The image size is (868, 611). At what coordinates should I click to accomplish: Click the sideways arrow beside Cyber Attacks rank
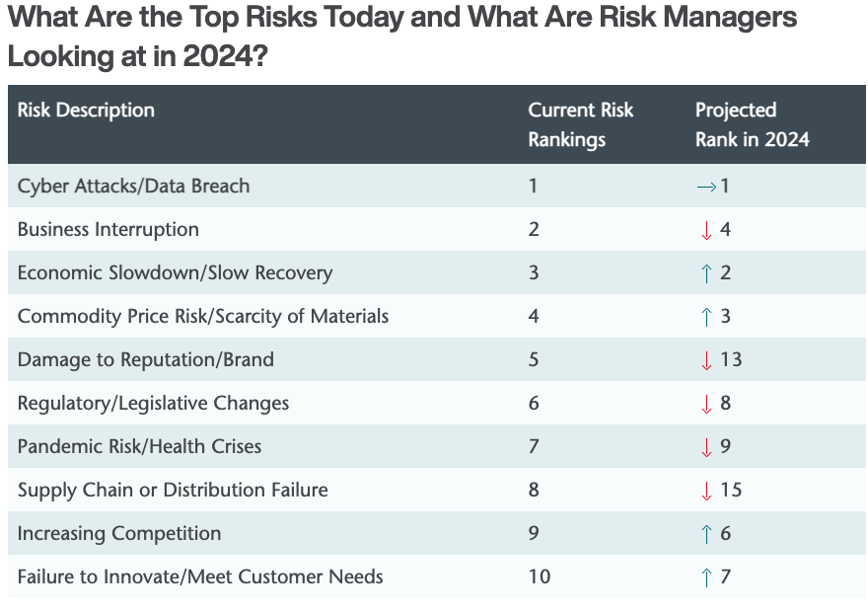click(705, 187)
